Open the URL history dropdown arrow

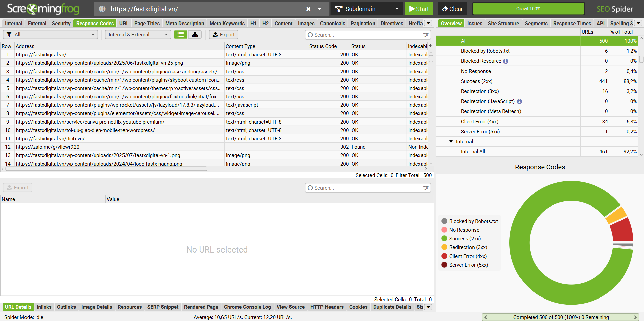click(319, 9)
